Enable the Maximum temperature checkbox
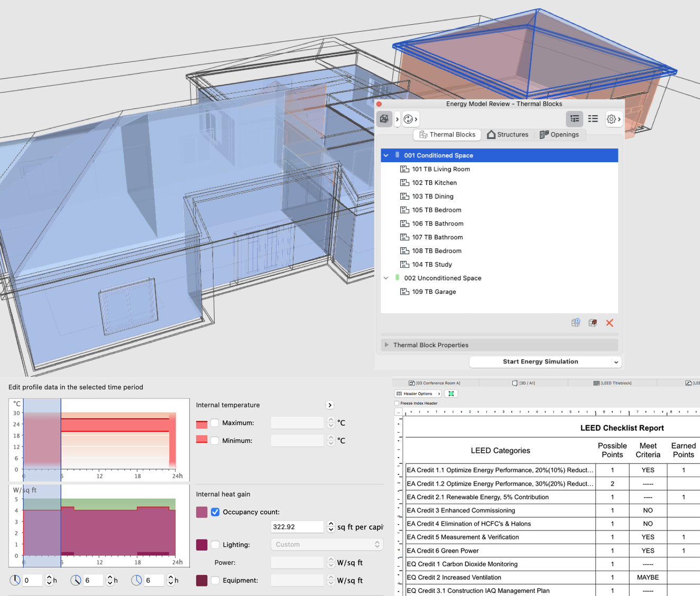This screenshot has height=596, width=700. click(215, 423)
